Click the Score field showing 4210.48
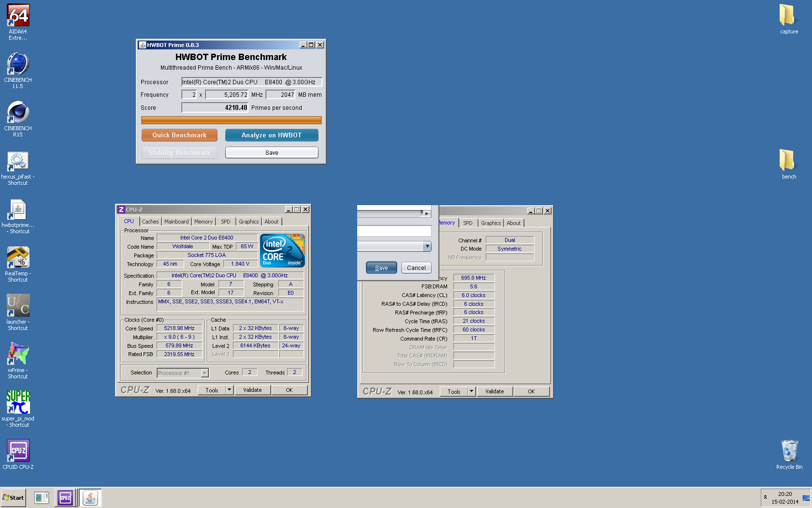This screenshot has width=812, height=508. (x=215, y=107)
